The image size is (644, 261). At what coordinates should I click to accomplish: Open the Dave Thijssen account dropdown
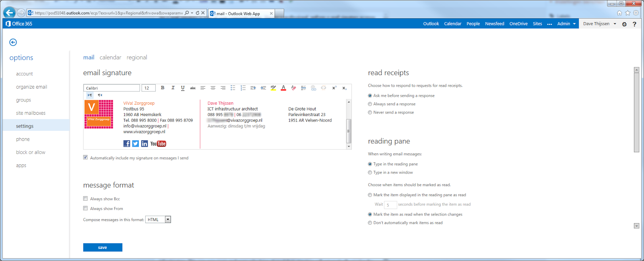[x=600, y=24]
